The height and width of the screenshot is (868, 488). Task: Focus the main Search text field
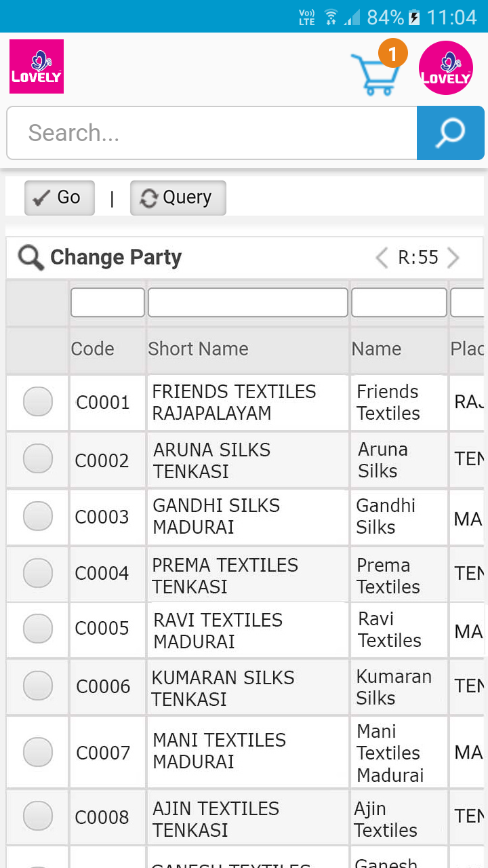[x=211, y=133]
